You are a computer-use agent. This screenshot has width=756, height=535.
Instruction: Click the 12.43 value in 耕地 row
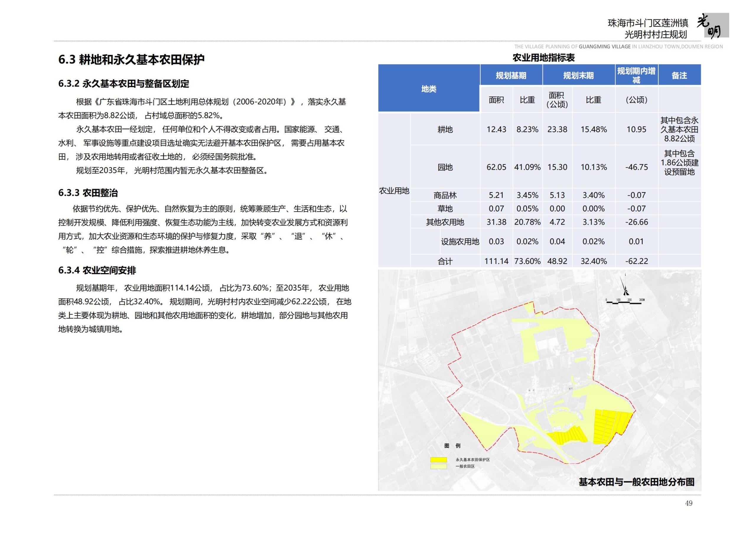pos(496,129)
